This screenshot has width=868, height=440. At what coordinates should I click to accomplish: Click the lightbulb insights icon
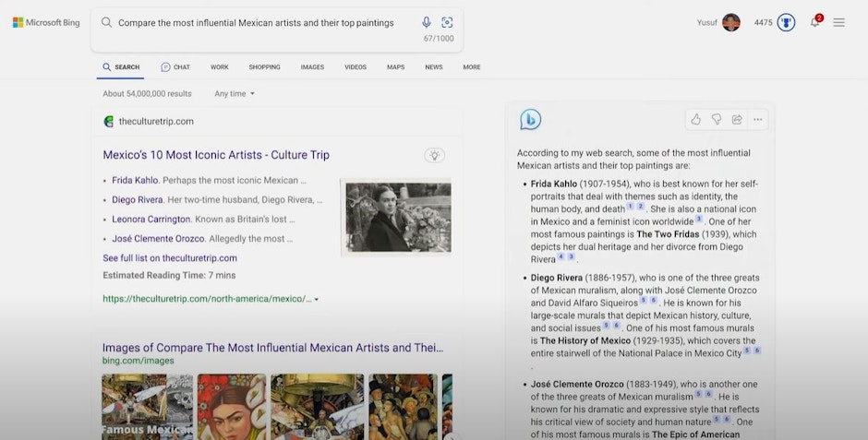[x=435, y=155]
